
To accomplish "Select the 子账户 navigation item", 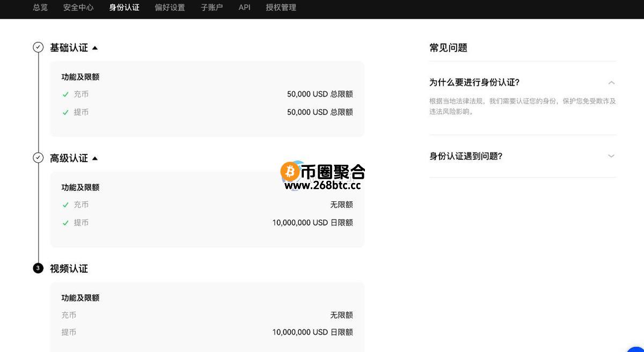I will click(211, 8).
